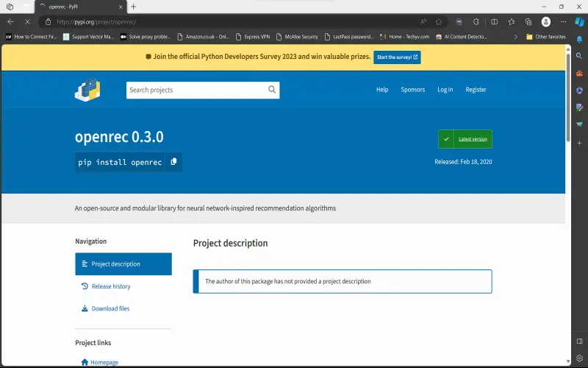The height and width of the screenshot is (368, 588).
Task: Click the address bar URL
Action: (x=96, y=22)
